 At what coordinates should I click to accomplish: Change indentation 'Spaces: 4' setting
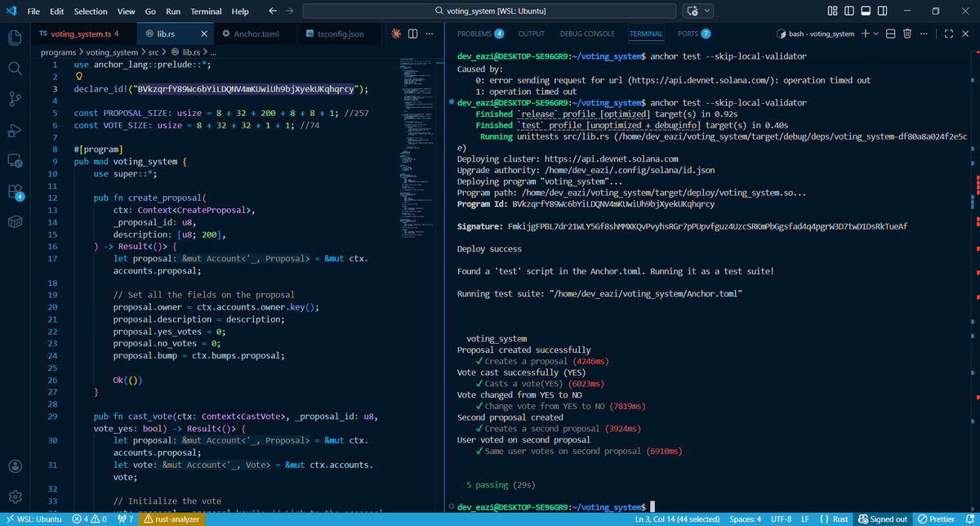coord(745,519)
